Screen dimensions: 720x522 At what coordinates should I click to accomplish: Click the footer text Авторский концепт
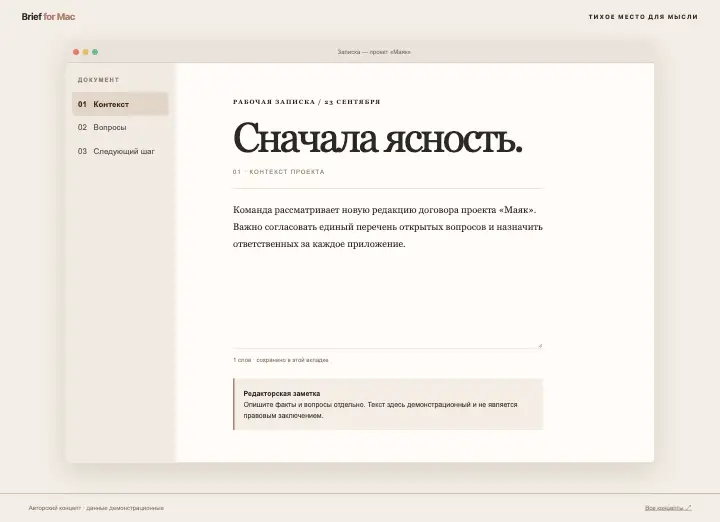tap(55, 508)
